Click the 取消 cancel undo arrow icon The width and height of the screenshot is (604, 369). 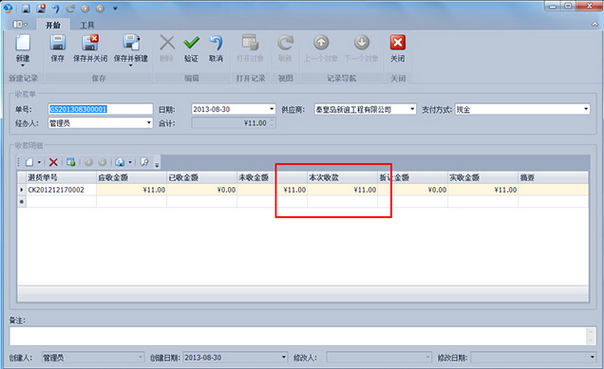216,43
